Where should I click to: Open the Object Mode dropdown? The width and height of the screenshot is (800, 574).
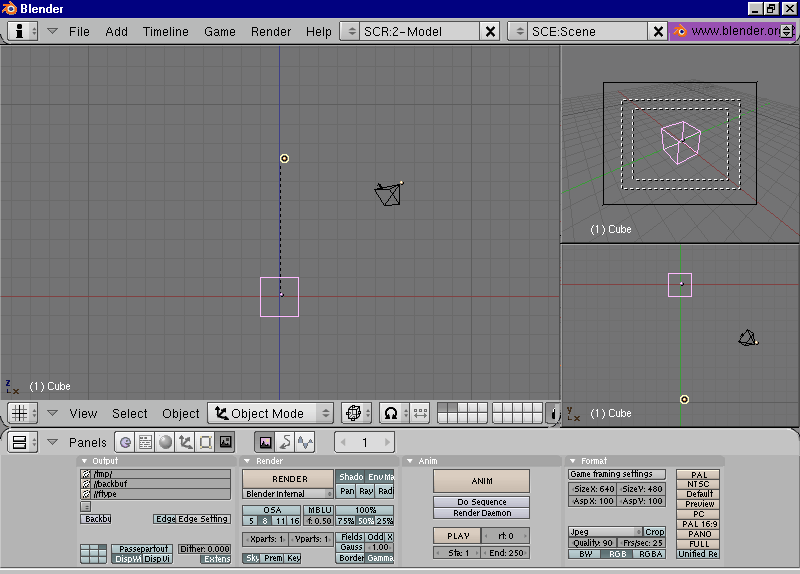[x=270, y=413]
